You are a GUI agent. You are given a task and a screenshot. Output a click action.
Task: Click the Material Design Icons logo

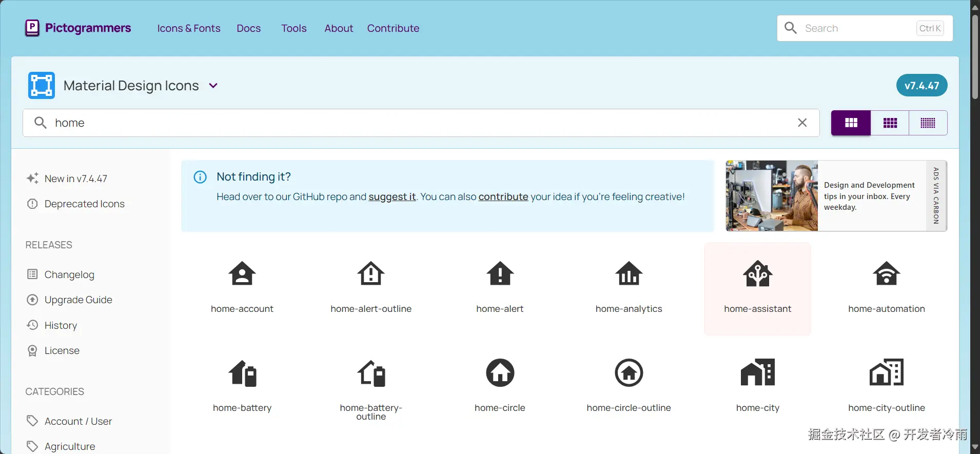[x=42, y=85]
